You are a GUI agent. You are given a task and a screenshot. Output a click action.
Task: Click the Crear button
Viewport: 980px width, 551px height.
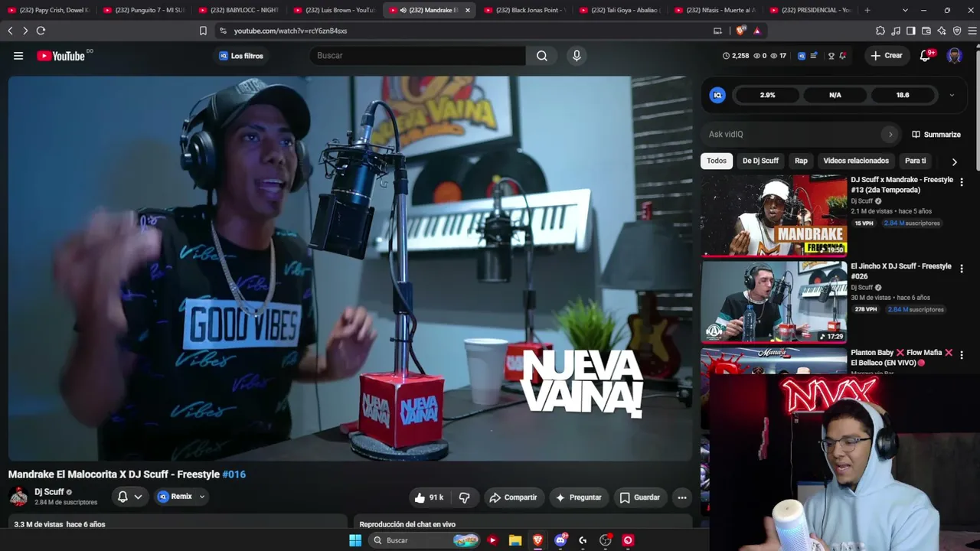pos(887,56)
